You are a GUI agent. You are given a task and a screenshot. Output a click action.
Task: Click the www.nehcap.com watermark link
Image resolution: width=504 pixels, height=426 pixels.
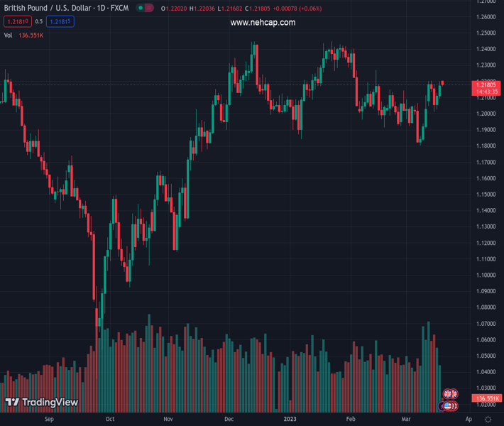(x=263, y=23)
